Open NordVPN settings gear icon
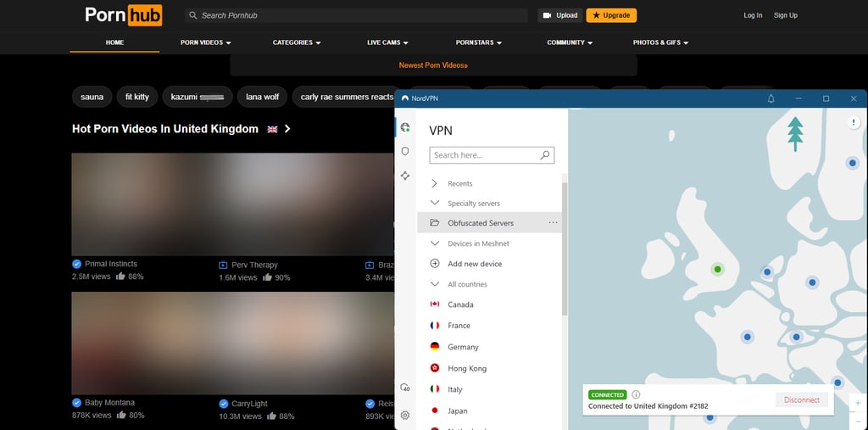This screenshot has height=430, width=868. click(x=405, y=415)
